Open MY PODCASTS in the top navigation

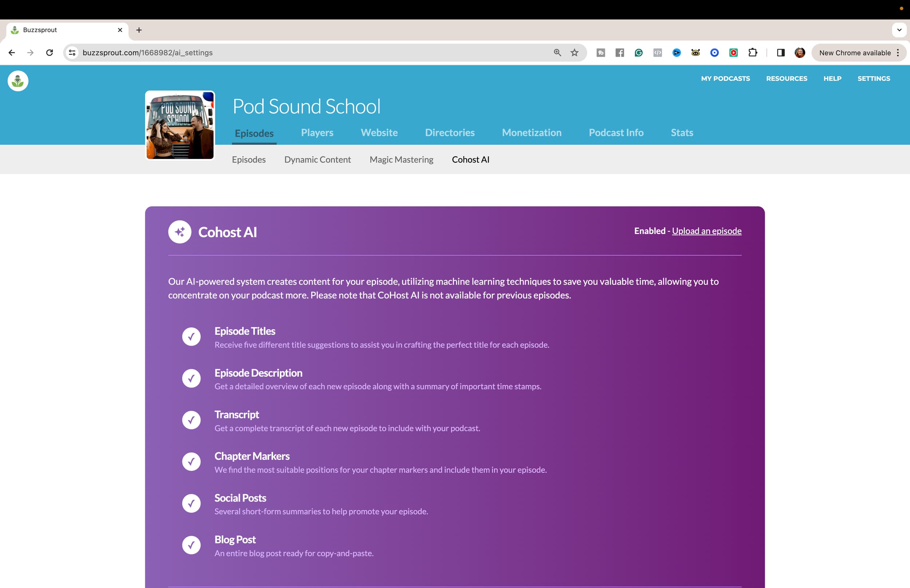(x=725, y=79)
